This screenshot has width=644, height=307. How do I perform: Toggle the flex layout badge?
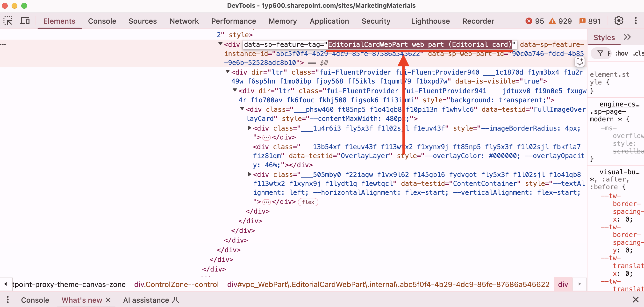coord(308,202)
